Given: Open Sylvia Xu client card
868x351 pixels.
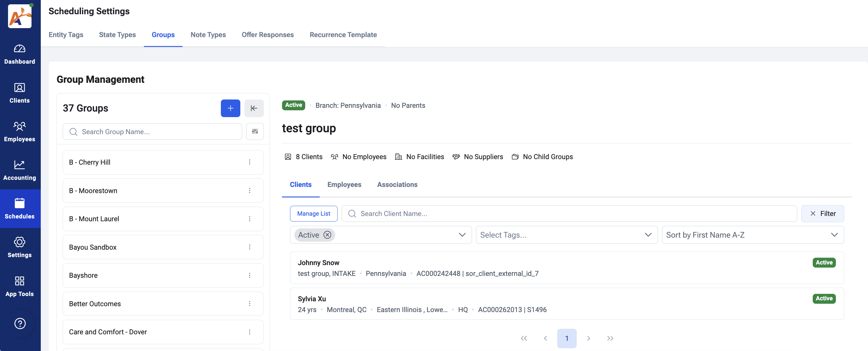Looking at the screenshot, I should pyautogui.click(x=567, y=304).
